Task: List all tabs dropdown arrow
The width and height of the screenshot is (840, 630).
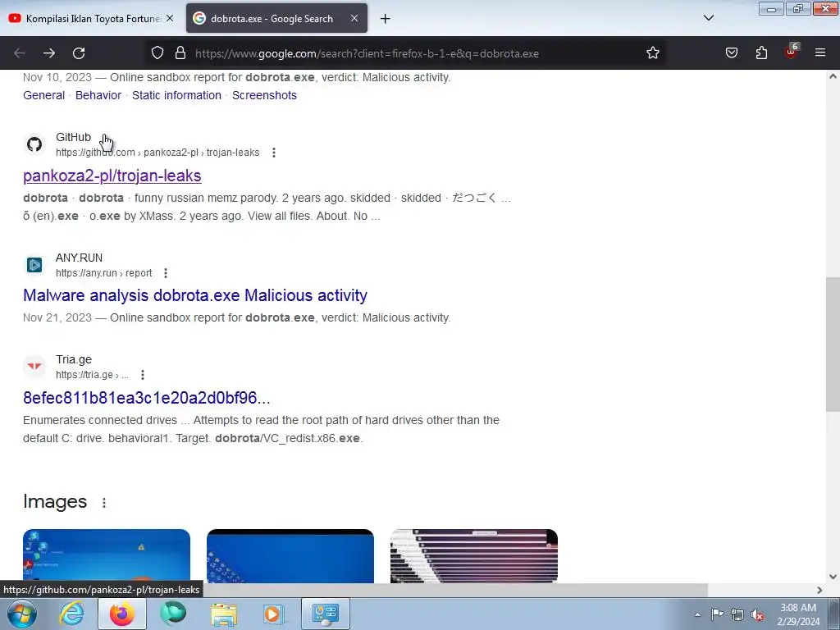Action: click(709, 18)
